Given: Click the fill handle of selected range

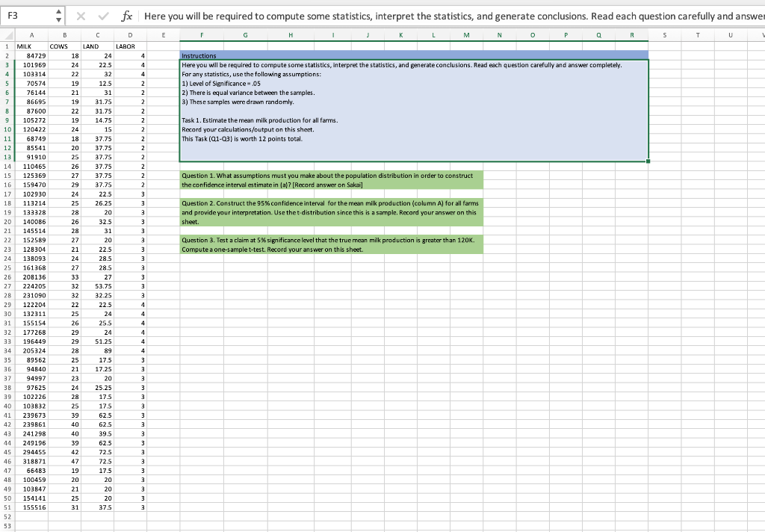Looking at the screenshot, I should (648, 161).
